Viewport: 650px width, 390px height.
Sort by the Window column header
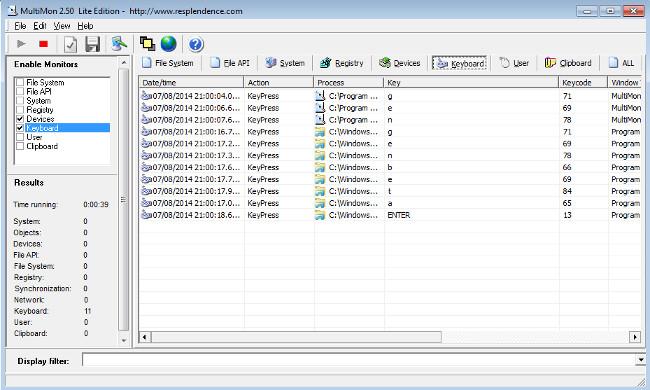click(x=625, y=82)
